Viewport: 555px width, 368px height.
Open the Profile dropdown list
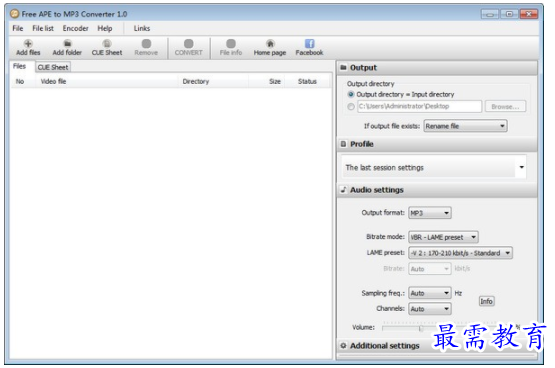[434, 167]
